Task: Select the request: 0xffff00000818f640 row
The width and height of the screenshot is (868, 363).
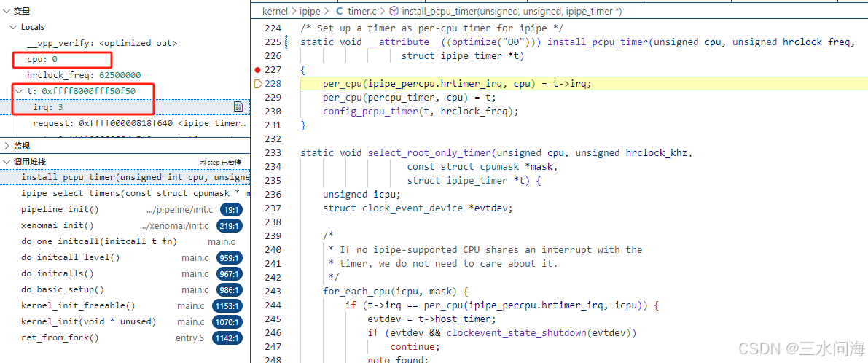Action: tap(125, 123)
